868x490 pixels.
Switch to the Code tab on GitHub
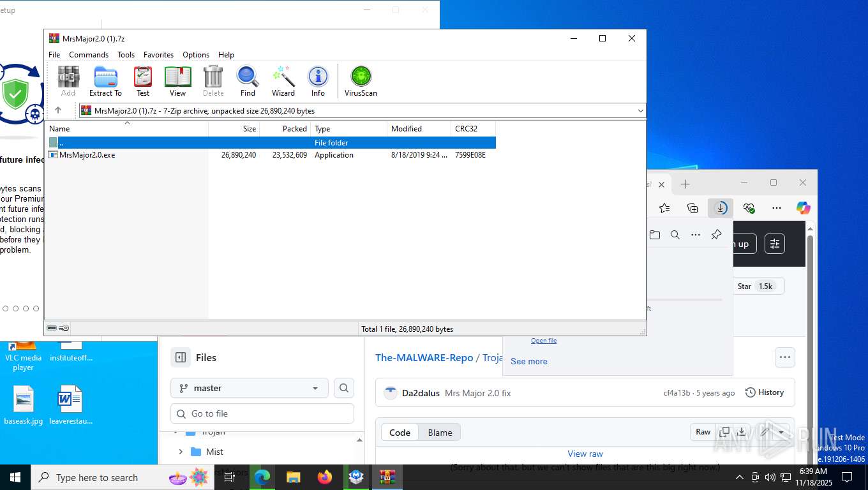pyautogui.click(x=400, y=433)
